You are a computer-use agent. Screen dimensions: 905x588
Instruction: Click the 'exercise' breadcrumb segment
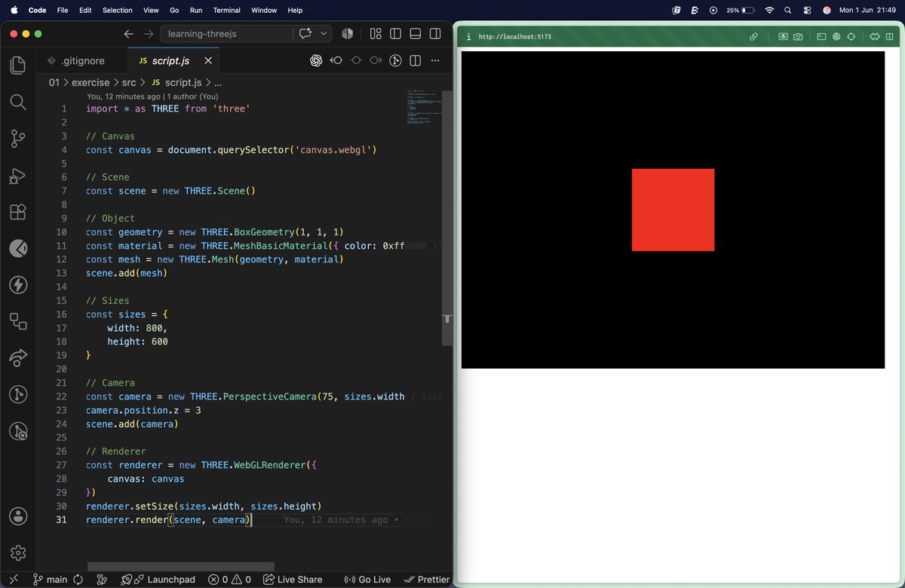coord(90,82)
